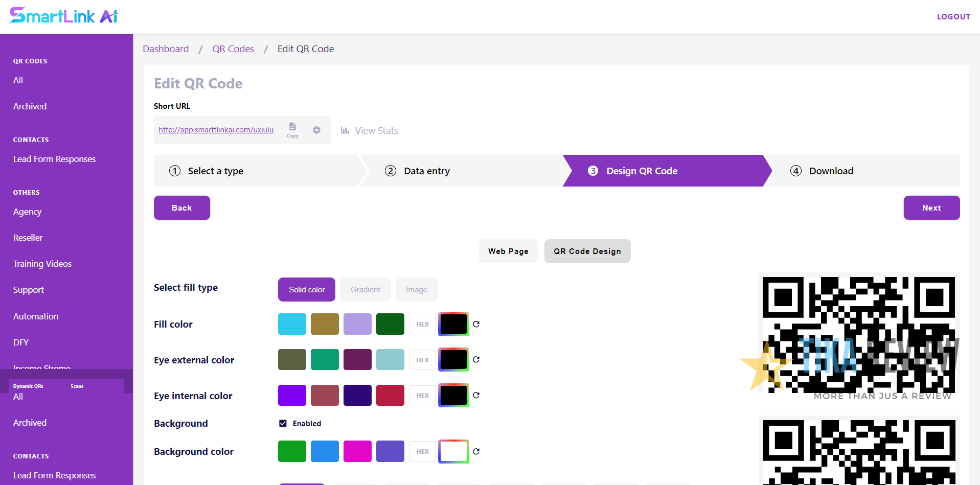Image resolution: width=980 pixels, height=485 pixels.
Task: Reset the background color selection
Action: pos(476,451)
